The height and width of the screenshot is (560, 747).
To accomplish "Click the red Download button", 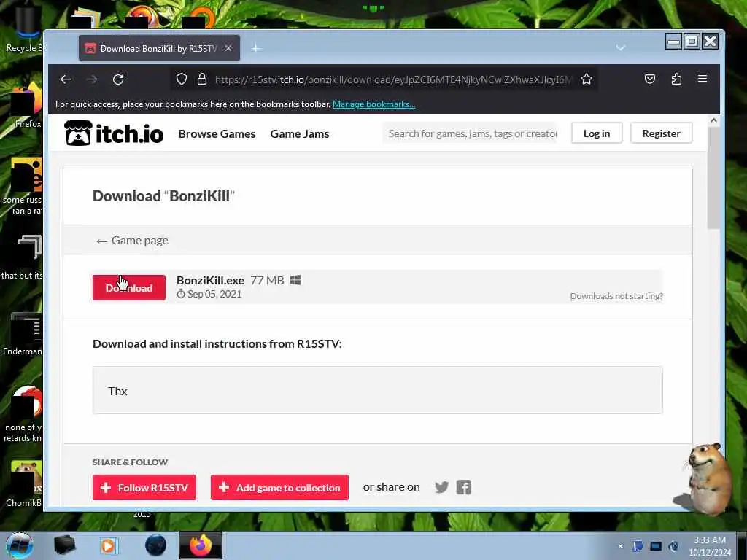I will point(129,287).
